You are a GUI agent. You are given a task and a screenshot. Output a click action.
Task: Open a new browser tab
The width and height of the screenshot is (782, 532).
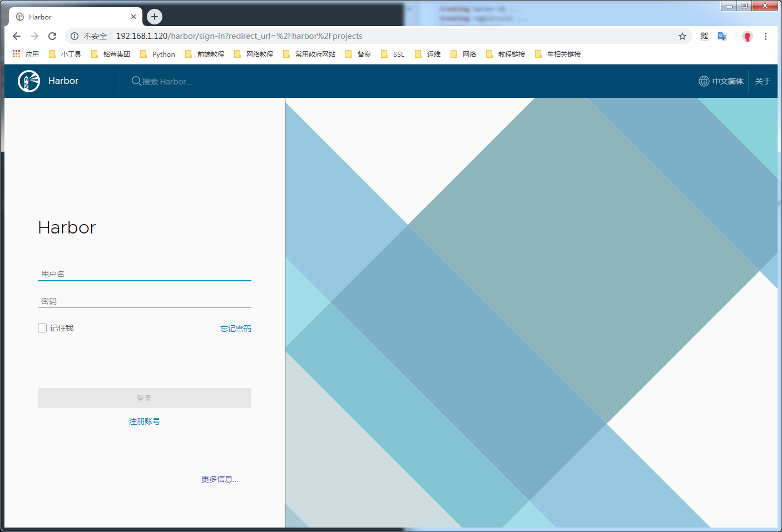[x=155, y=17]
